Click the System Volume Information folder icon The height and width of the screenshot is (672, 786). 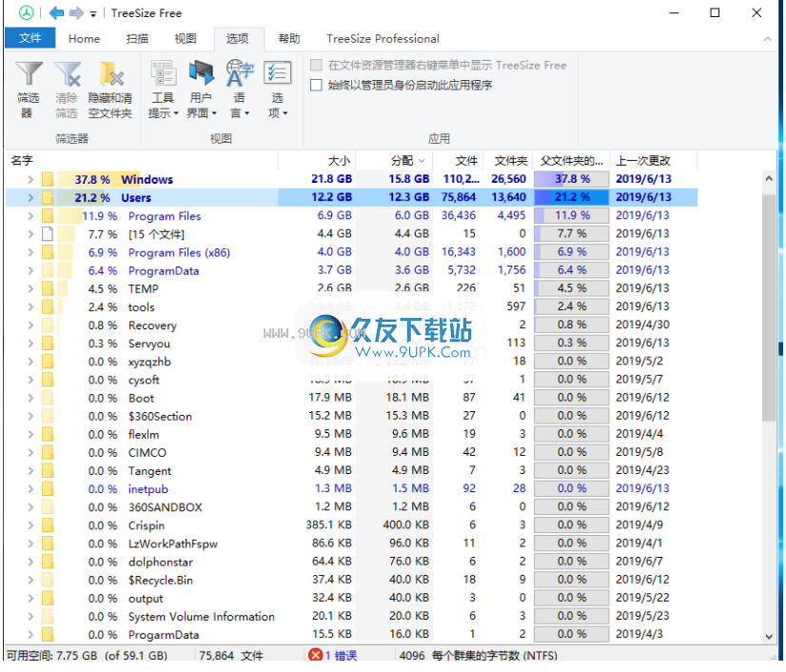[48, 616]
